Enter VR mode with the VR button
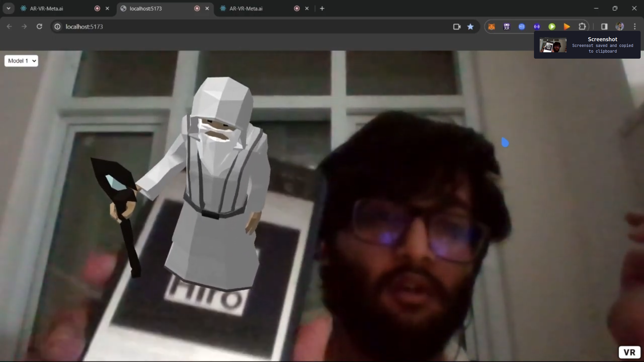The height and width of the screenshot is (362, 644). pyautogui.click(x=629, y=352)
